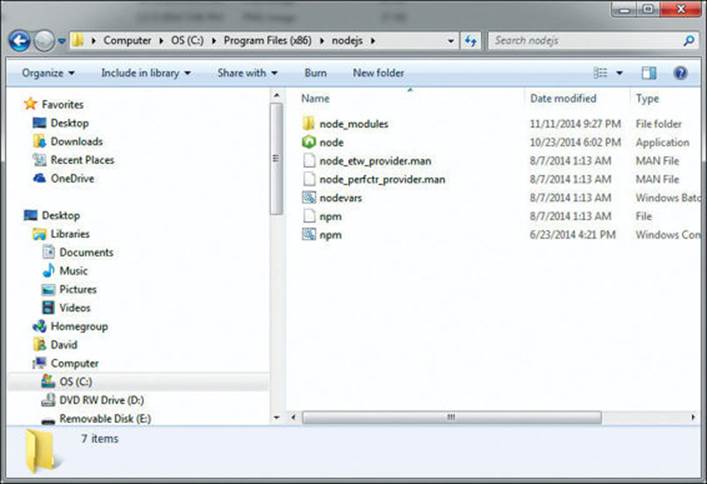Select the OS (C:) breadcrumb
This screenshot has width=707, height=484.
click(x=187, y=41)
